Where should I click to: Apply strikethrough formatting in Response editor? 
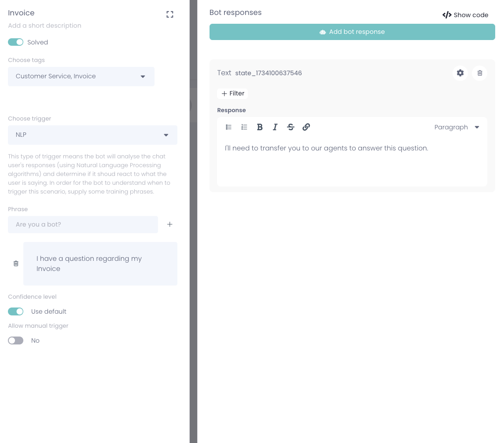[x=291, y=127]
